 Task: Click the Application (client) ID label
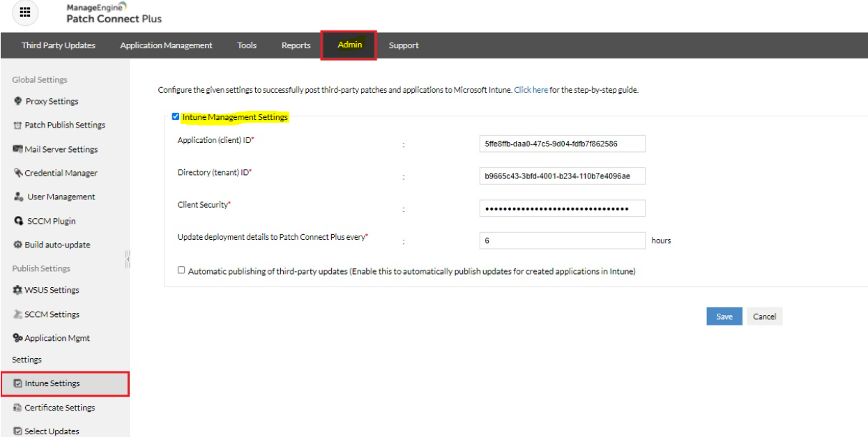pyautogui.click(x=216, y=140)
